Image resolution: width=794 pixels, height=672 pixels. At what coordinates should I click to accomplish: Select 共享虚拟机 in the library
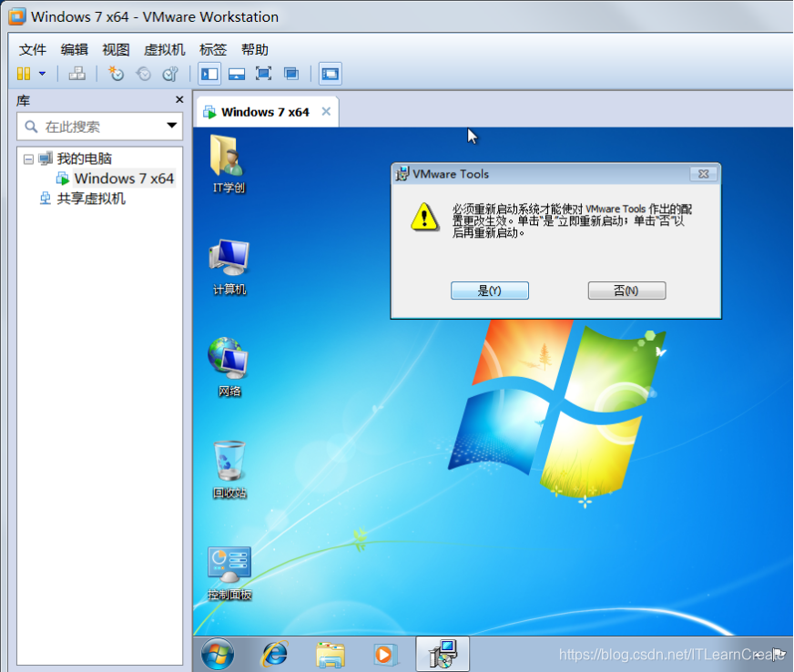91,199
